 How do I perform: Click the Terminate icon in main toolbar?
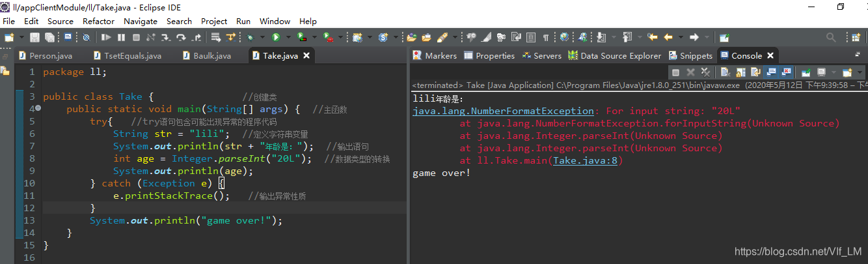tap(136, 37)
